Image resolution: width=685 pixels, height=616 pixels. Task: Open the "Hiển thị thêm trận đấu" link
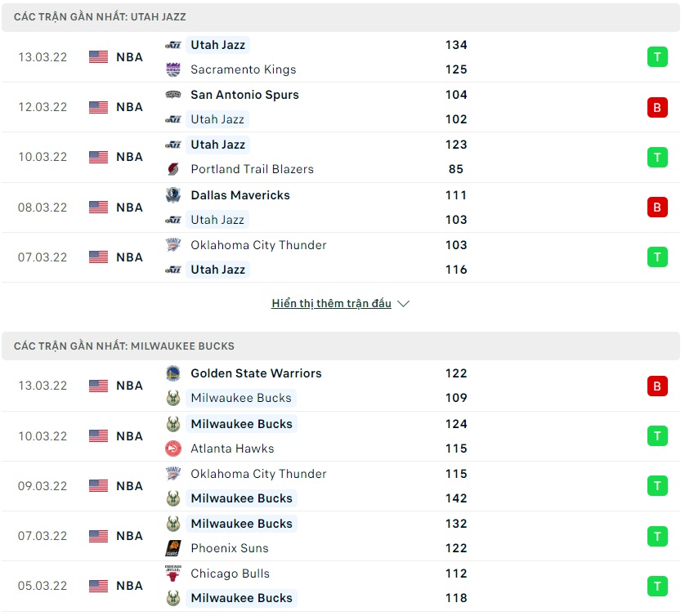coord(331,304)
